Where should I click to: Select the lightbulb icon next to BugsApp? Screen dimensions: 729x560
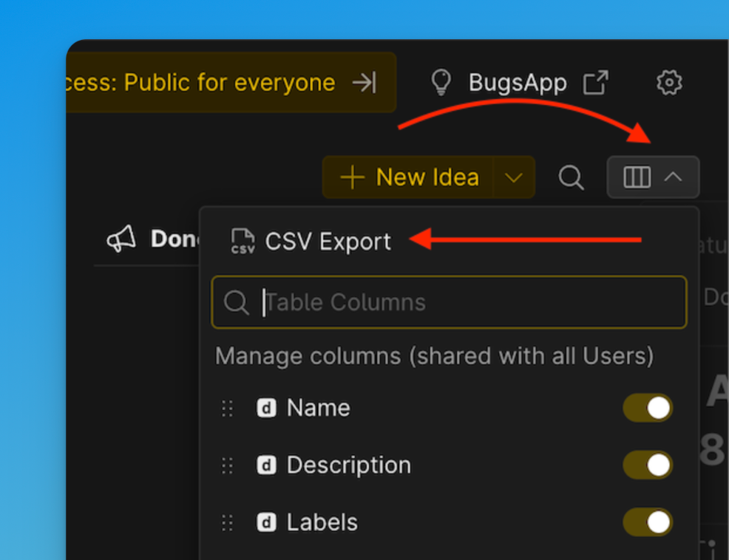tap(441, 82)
